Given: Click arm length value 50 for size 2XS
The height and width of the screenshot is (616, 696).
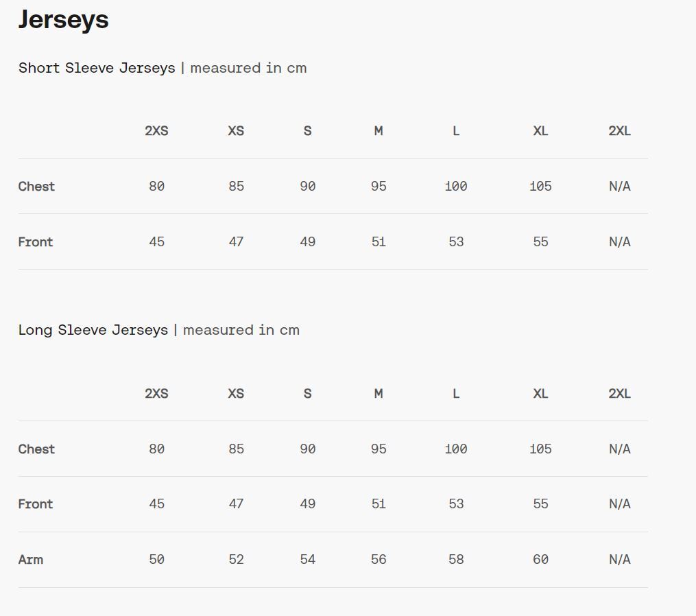Looking at the screenshot, I should point(156,560).
